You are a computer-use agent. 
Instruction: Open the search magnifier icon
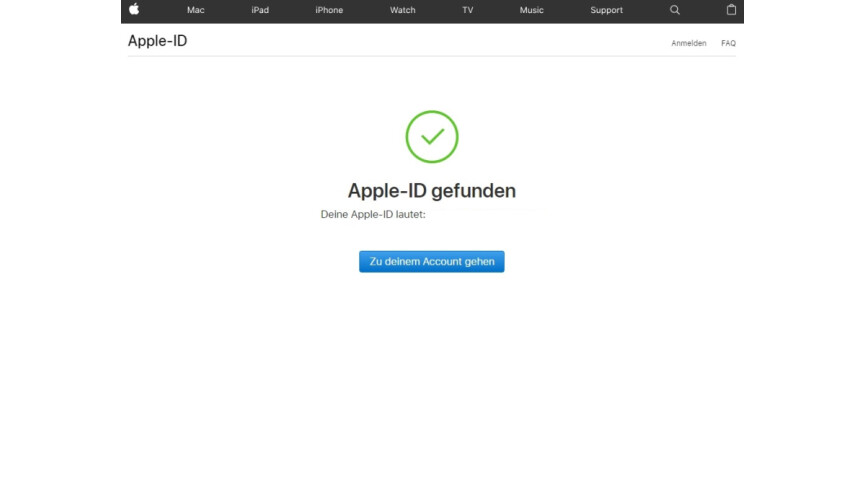click(x=674, y=10)
